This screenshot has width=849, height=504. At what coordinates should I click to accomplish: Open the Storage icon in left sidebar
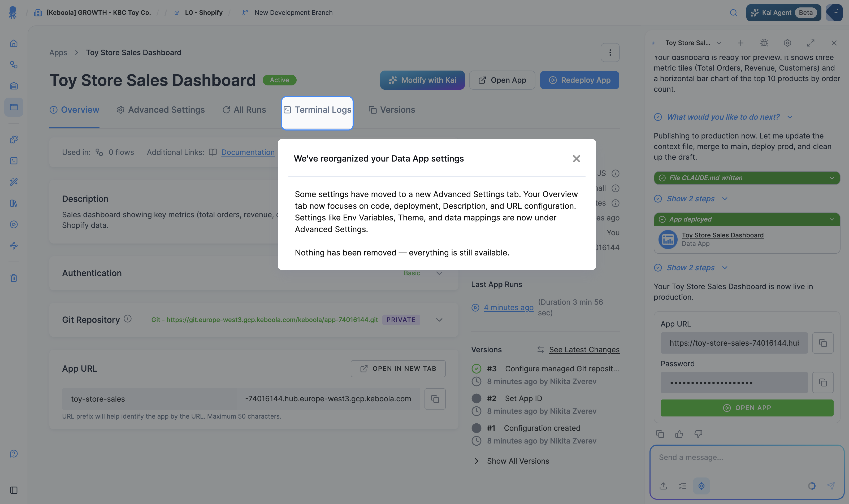14,86
